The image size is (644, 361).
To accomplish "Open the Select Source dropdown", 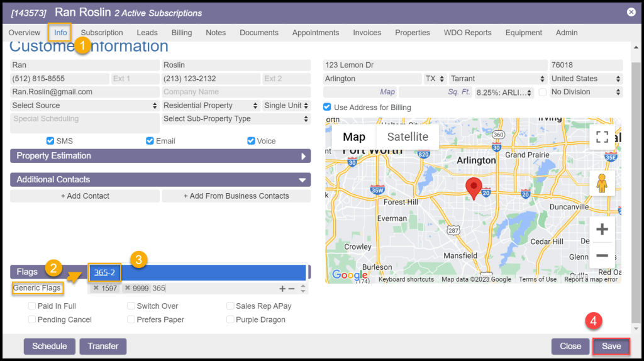I will [x=85, y=106].
